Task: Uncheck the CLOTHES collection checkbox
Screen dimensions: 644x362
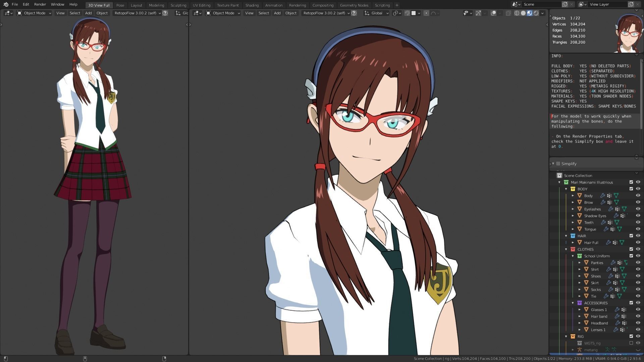Action: [631, 249]
